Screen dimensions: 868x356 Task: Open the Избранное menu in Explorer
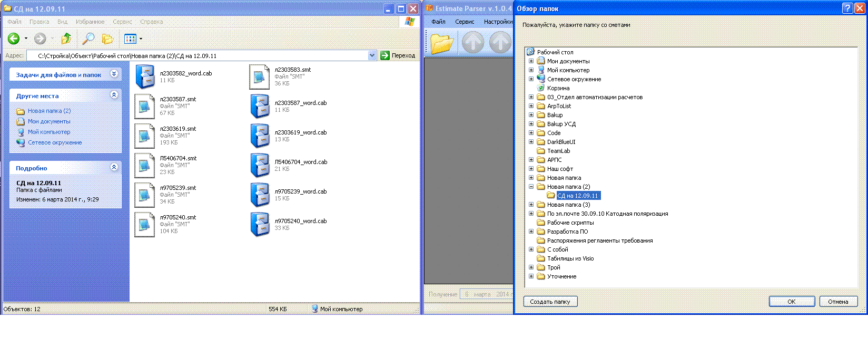(90, 22)
